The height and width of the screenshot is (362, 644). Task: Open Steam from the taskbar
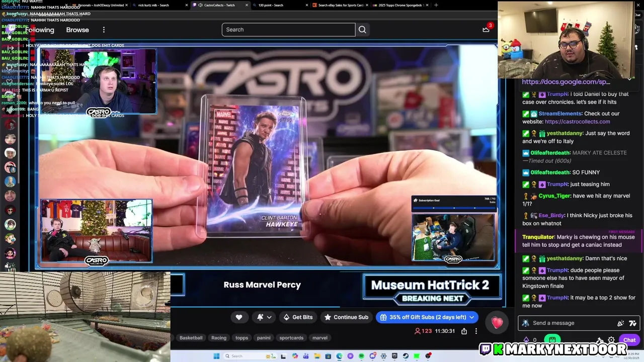click(406, 356)
